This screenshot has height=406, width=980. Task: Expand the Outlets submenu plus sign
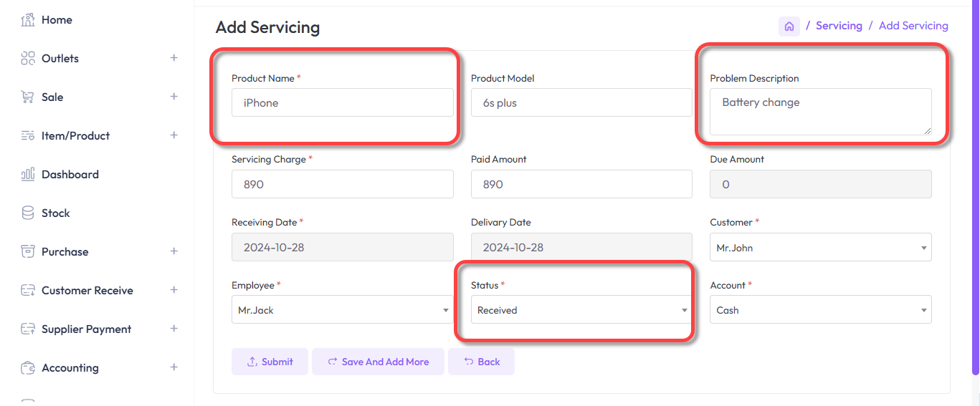tap(173, 58)
